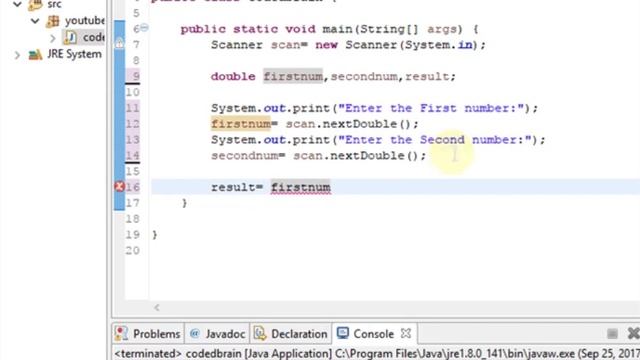Select the Java file icon in explorer
This screenshot has width=640, height=360.
tap(70, 38)
